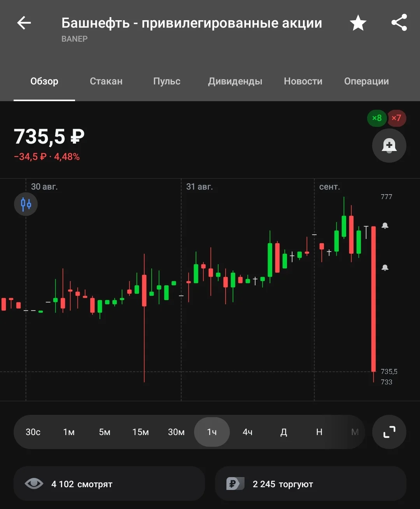Switch chart type via candlestick icon
This screenshot has width=420, height=509.
[26, 204]
